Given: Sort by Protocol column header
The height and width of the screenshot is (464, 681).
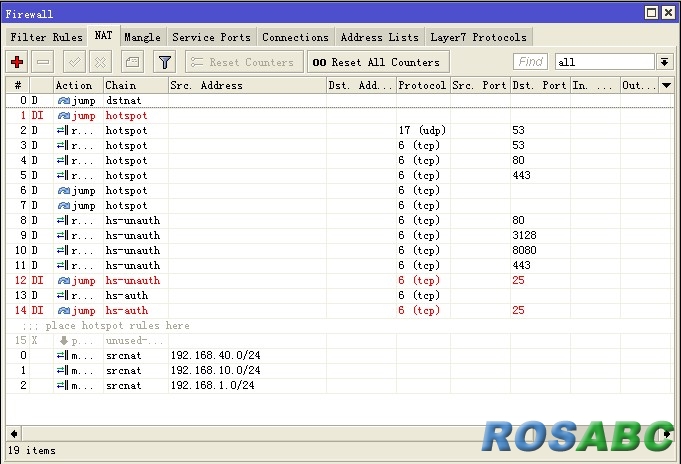Looking at the screenshot, I should point(423,85).
